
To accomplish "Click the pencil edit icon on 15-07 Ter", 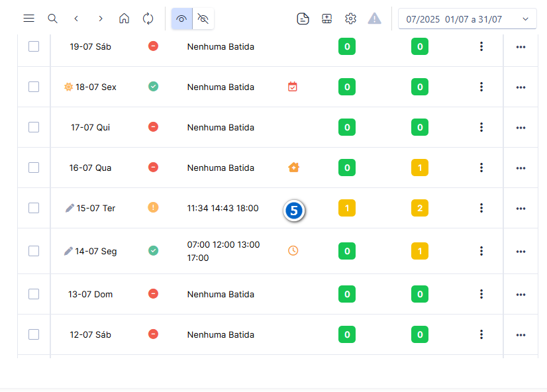I will pos(70,208).
